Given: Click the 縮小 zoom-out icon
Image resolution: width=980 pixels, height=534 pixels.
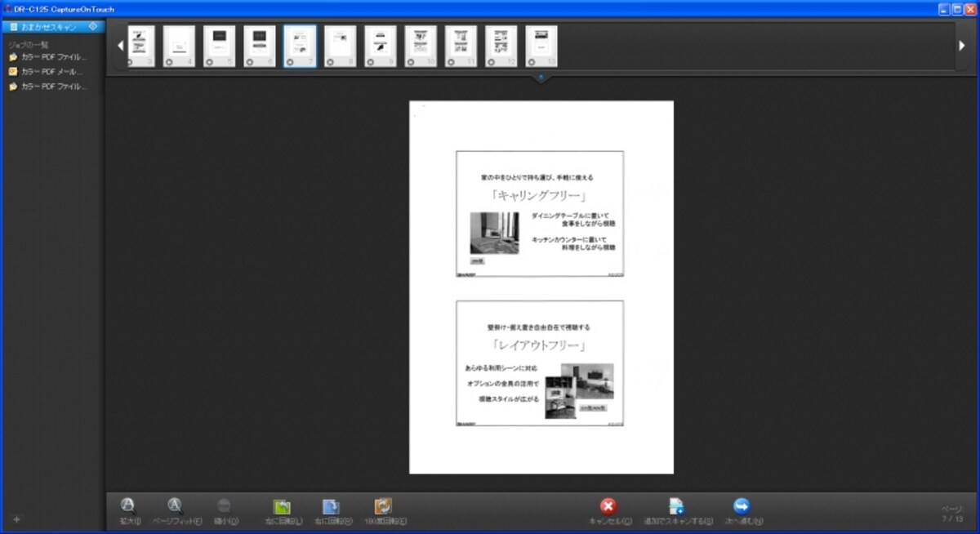Looking at the screenshot, I should [x=224, y=505].
